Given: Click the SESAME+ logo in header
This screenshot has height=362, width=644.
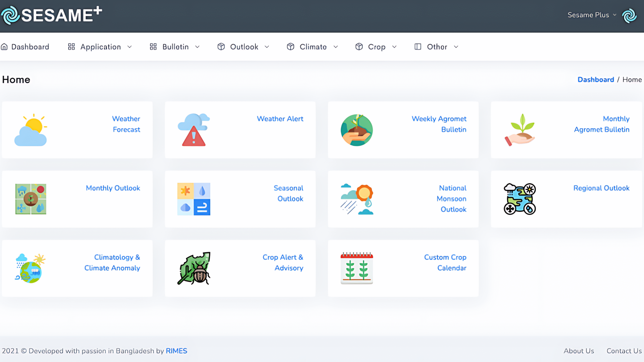Looking at the screenshot, I should [52, 15].
